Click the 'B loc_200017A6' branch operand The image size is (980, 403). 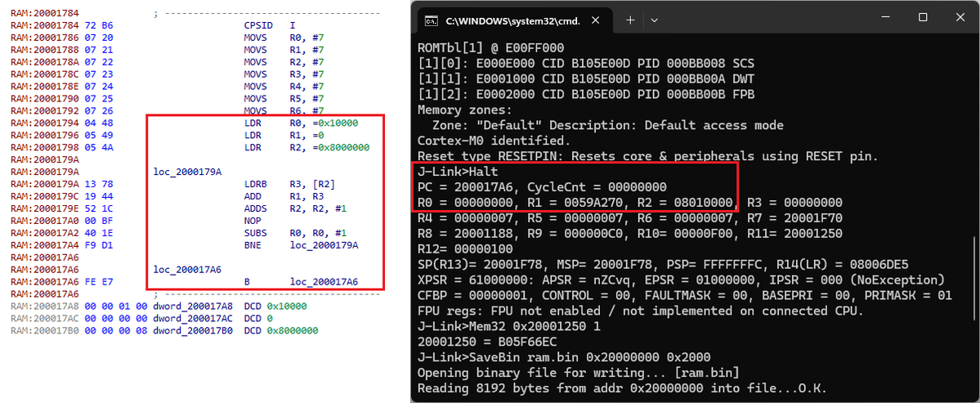coord(324,281)
